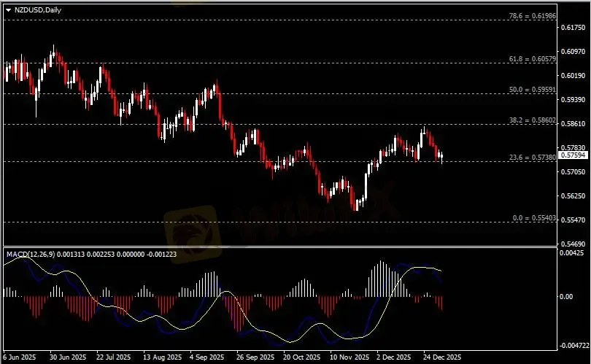Select the 61.8 = 0.60579 Fibonacci label
Screen dimensions: 591x364
[532, 59]
